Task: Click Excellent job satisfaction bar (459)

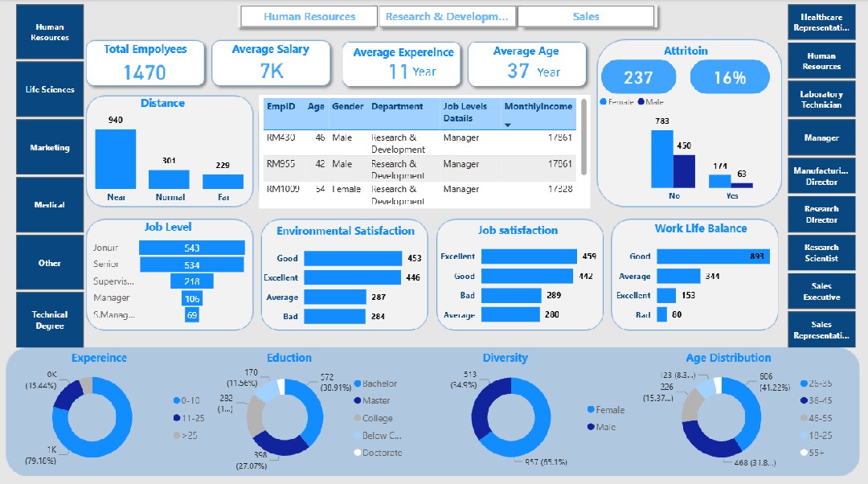Action: pyautogui.click(x=529, y=256)
